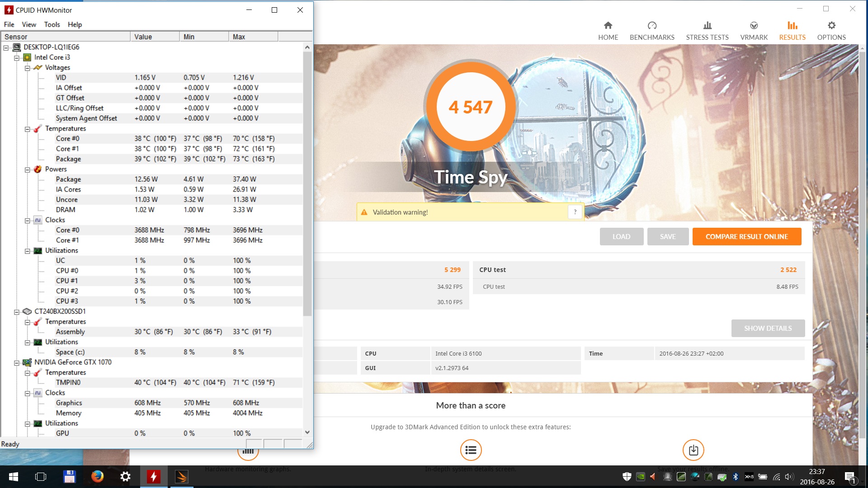Image resolution: width=868 pixels, height=488 pixels.
Task: Collapse the NVIDIA GeForce GTX 1070 node
Action: 17,363
